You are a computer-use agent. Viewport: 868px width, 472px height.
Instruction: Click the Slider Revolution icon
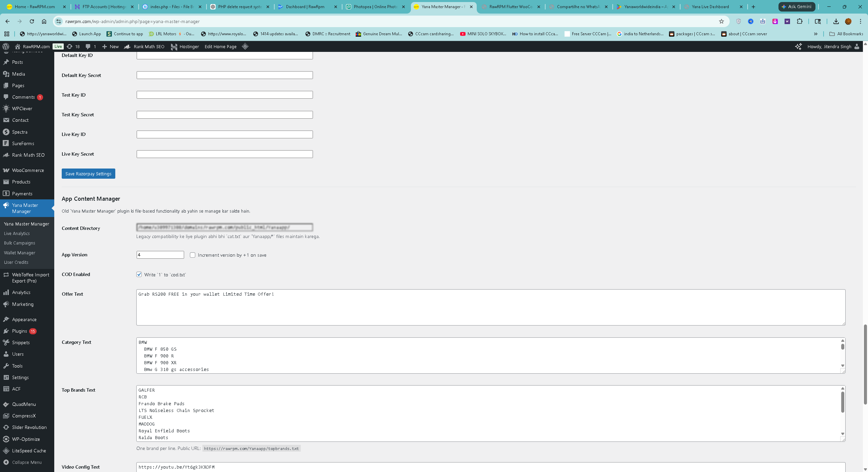(6, 427)
